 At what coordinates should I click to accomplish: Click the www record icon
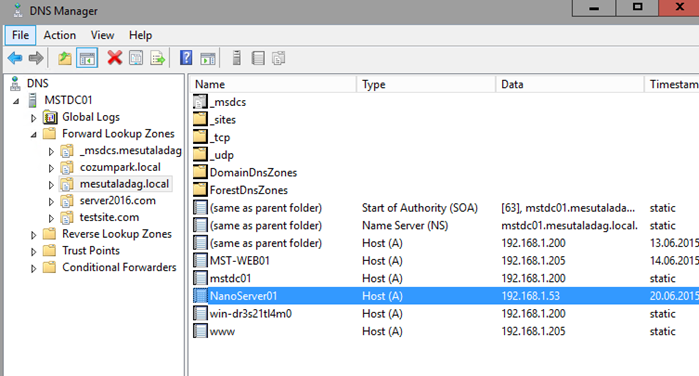coord(200,331)
